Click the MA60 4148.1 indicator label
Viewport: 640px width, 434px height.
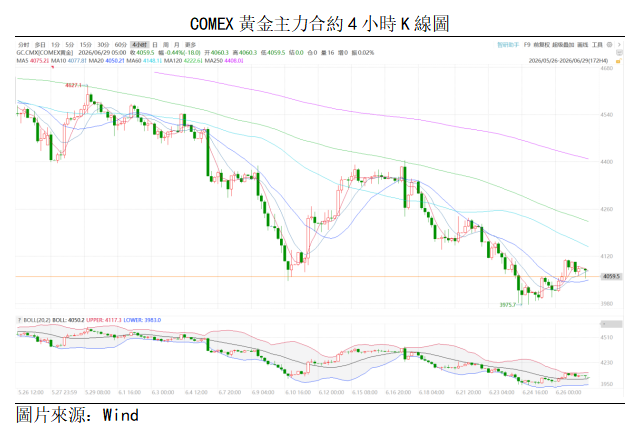pos(144,60)
